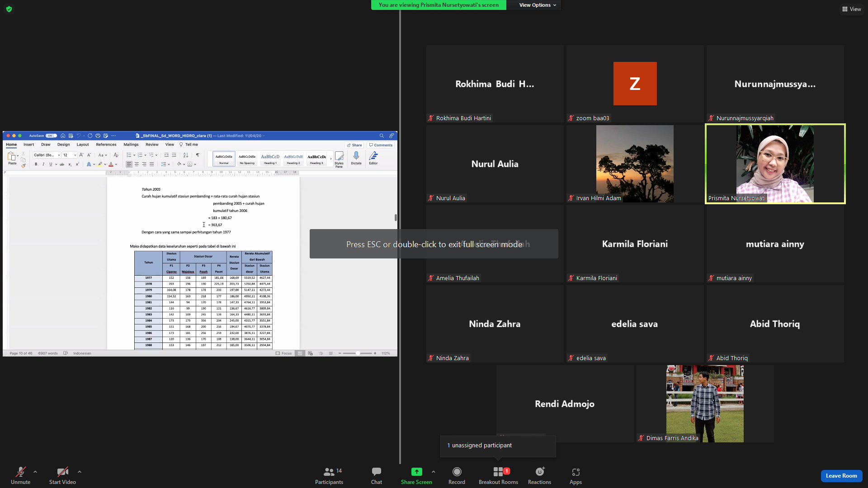Screen dimensions: 868x488
Task: Decrease font size in Word ribbon
Action: click(89, 155)
